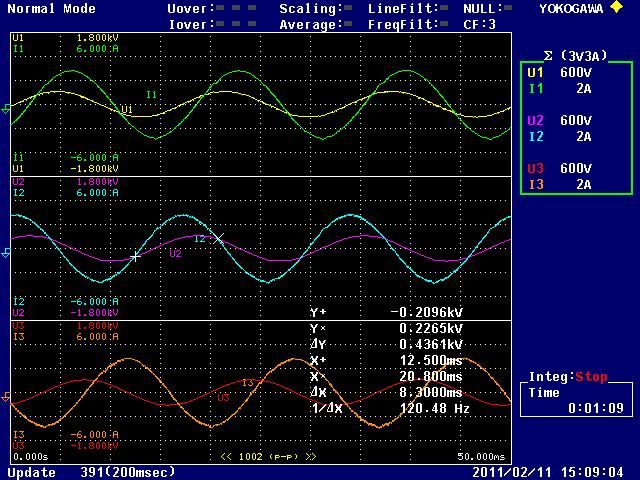Select the Σ (3V3A) wiring header

click(575, 55)
